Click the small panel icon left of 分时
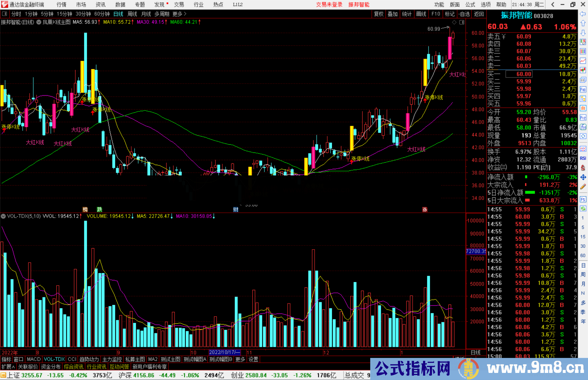The height and width of the screenshot is (380, 588). coord(5,14)
